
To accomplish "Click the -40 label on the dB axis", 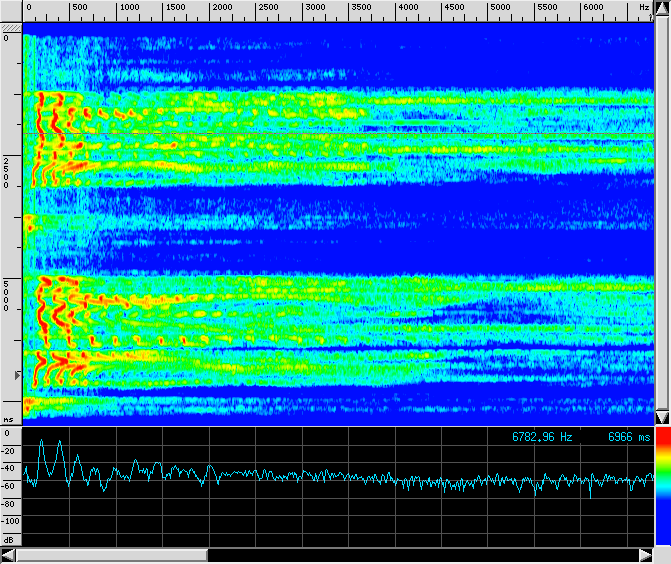I will [9, 469].
